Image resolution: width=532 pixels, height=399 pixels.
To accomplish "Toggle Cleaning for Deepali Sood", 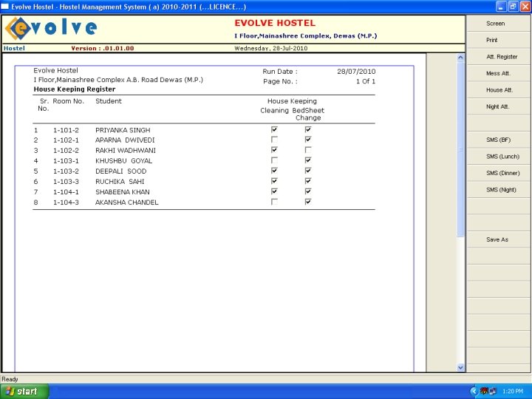I will click(x=274, y=171).
